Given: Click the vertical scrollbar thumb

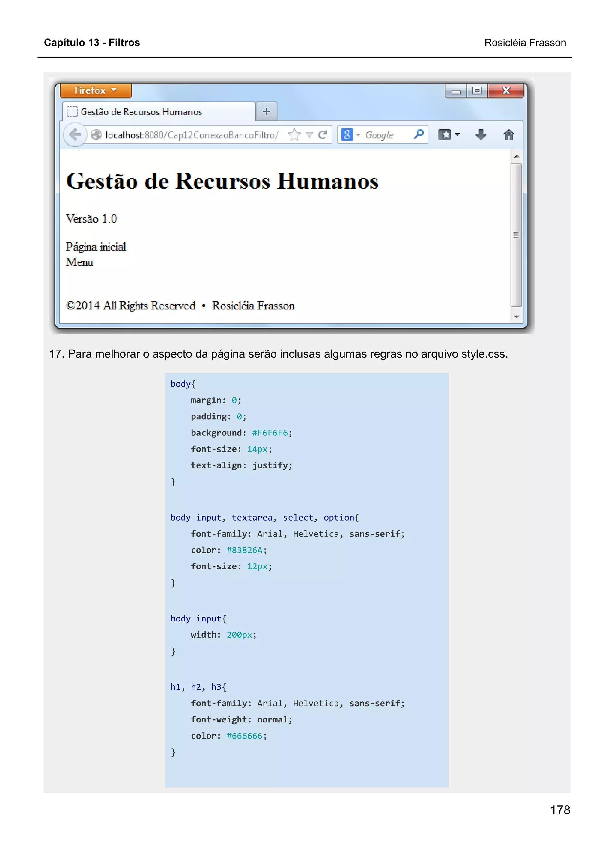Looking at the screenshot, I should point(516,235).
